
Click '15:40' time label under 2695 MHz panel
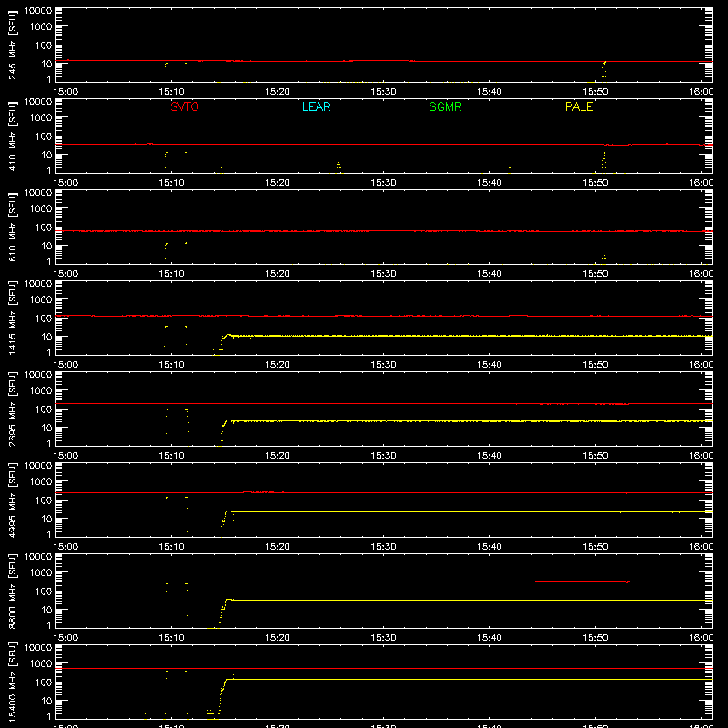tap(490, 456)
